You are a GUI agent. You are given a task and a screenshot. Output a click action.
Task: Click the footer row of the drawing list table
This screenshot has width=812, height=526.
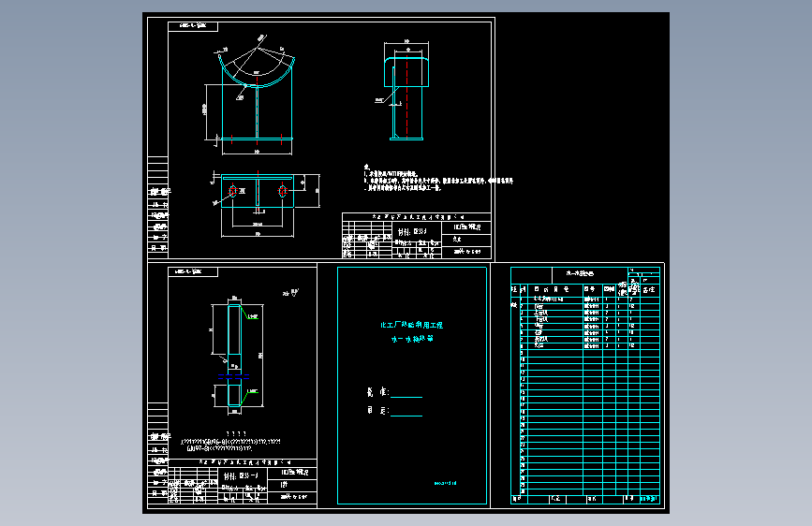tap(585, 499)
